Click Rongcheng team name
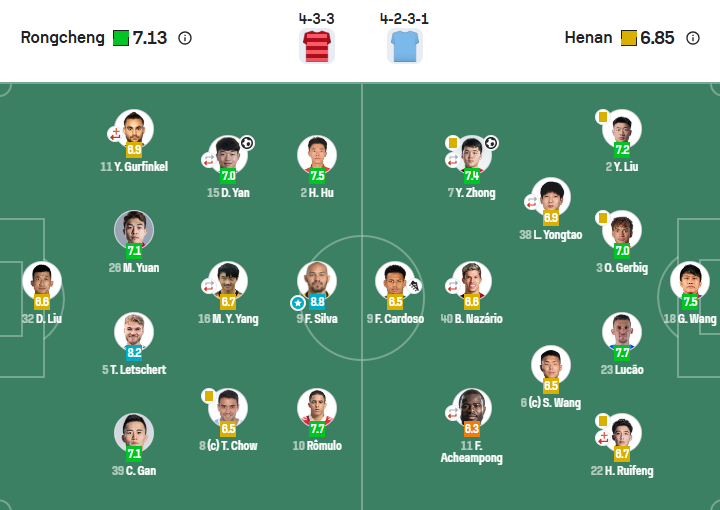The height and width of the screenshot is (510, 720). point(62,38)
